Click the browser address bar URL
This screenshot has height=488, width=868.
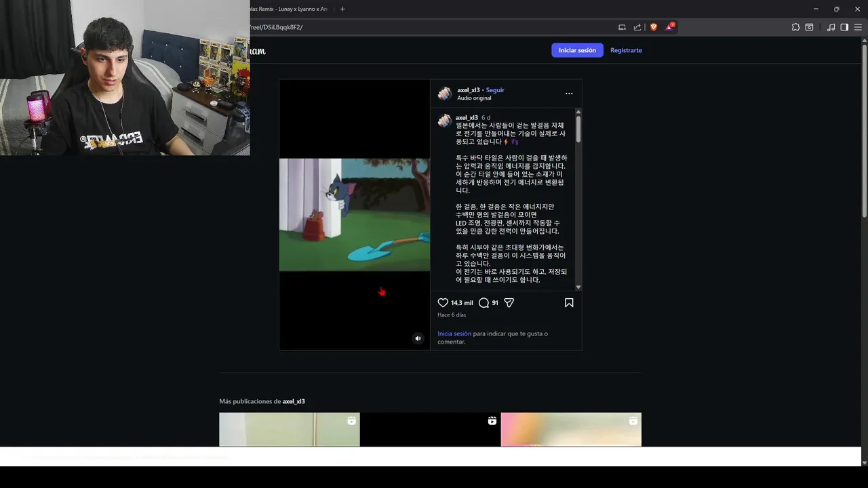pos(276,27)
